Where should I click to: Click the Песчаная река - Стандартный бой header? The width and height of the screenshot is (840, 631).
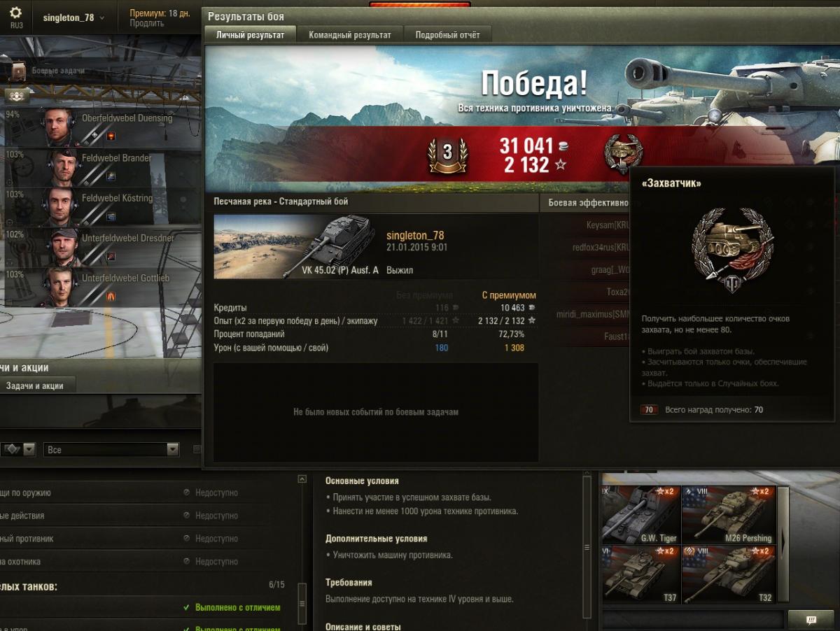point(281,201)
